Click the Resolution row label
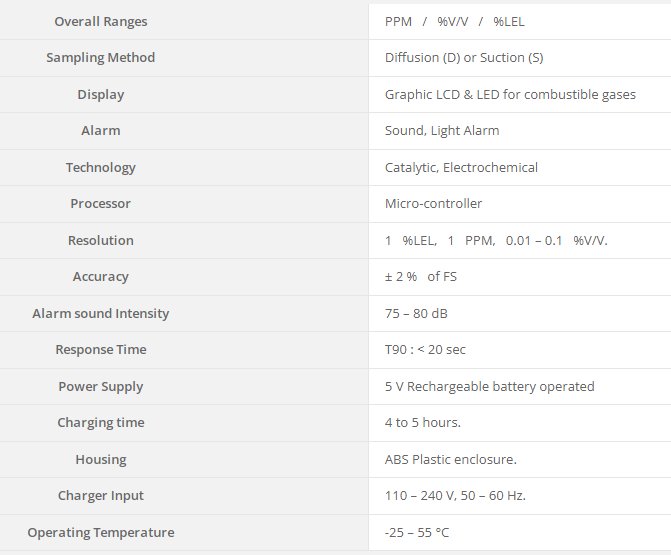671x555 pixels. click(x=101, y=240)
